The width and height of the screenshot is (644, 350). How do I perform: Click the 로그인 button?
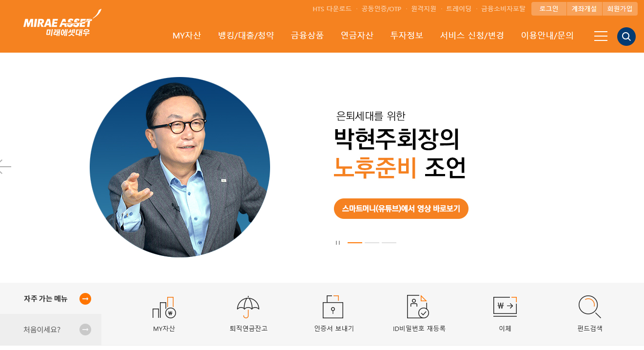[549, 9]
